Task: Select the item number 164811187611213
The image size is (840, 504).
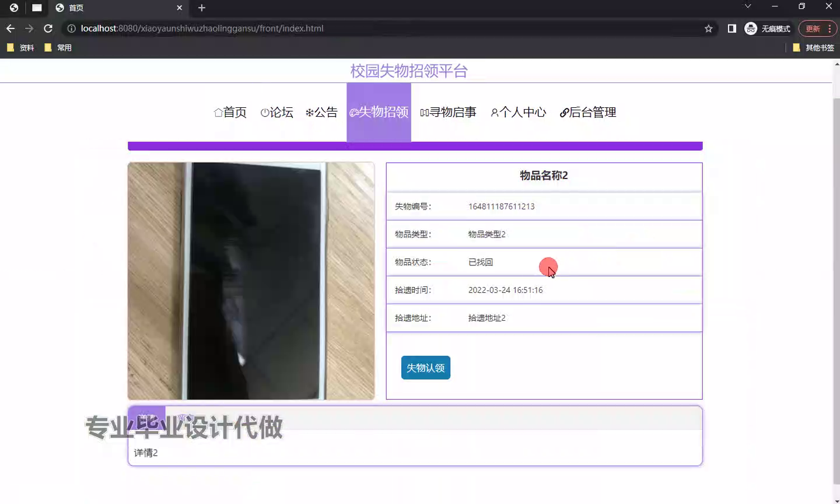Action: point(501,206)
